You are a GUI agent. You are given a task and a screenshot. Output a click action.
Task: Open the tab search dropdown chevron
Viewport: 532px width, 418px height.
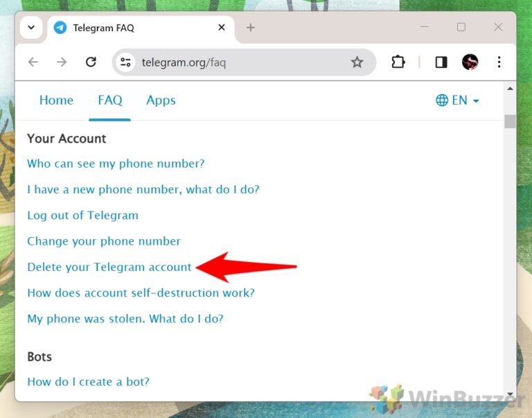pyautogui.click(x=31, y=28)
